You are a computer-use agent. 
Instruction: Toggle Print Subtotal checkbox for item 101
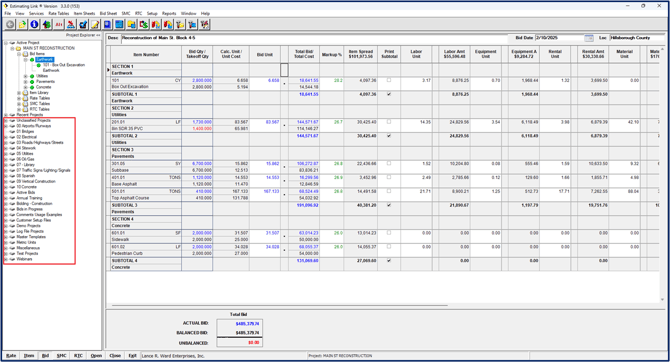coord(389,80)
